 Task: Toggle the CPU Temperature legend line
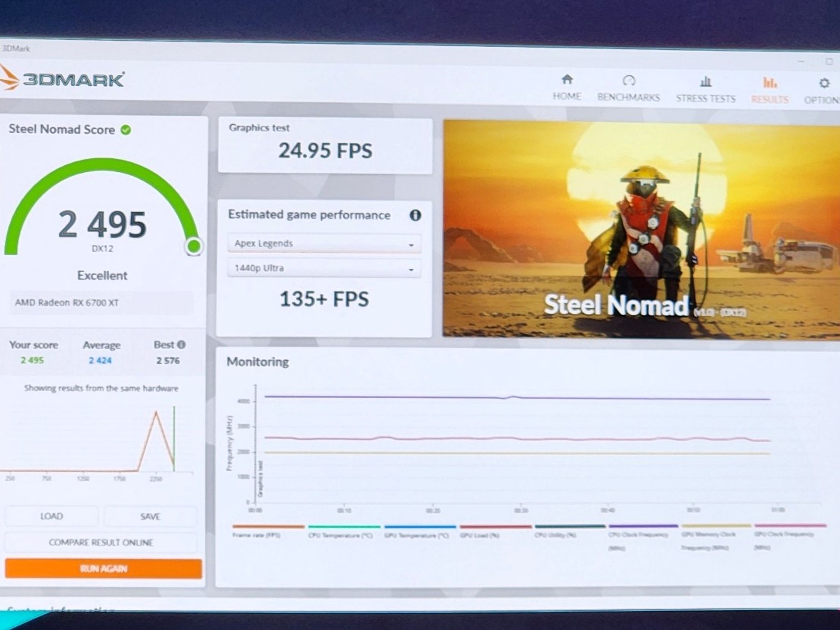pyautogui.click(x=344, y=531)
